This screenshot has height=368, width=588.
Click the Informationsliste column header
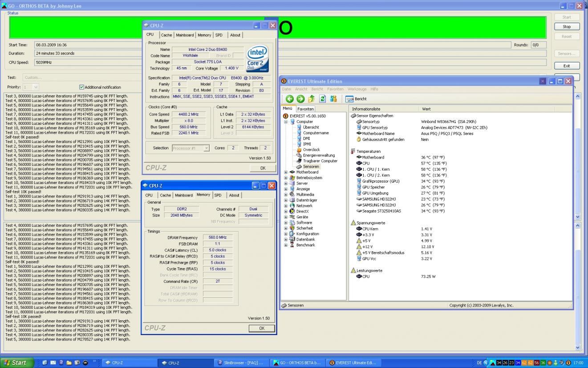click(385, 109)
